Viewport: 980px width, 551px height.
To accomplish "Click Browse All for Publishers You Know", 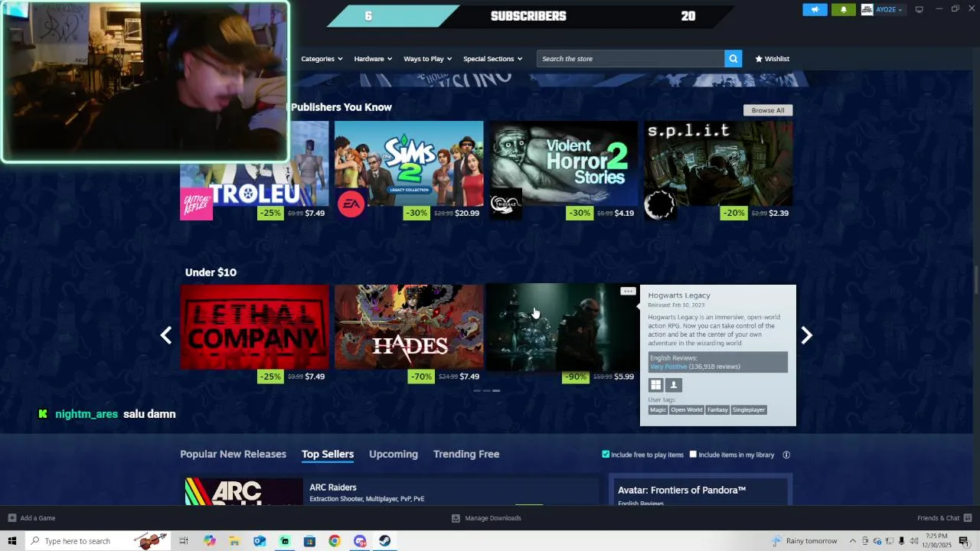I will coord(768,110).
